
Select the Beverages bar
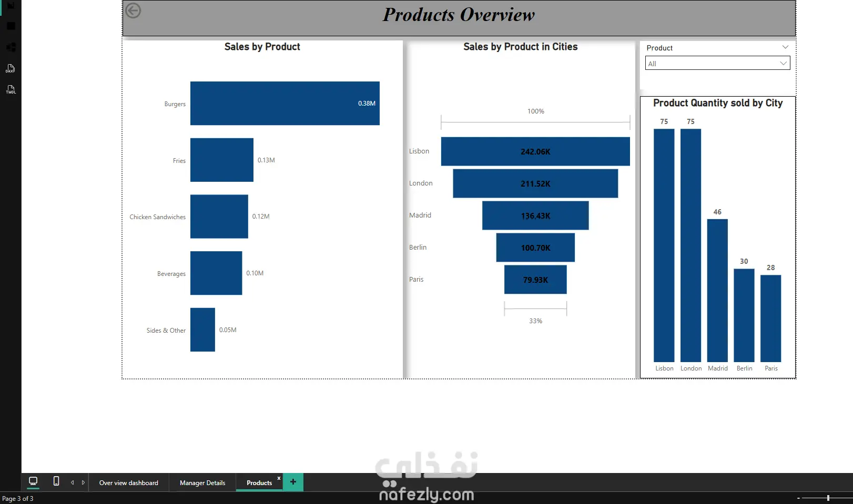[216, 273]
